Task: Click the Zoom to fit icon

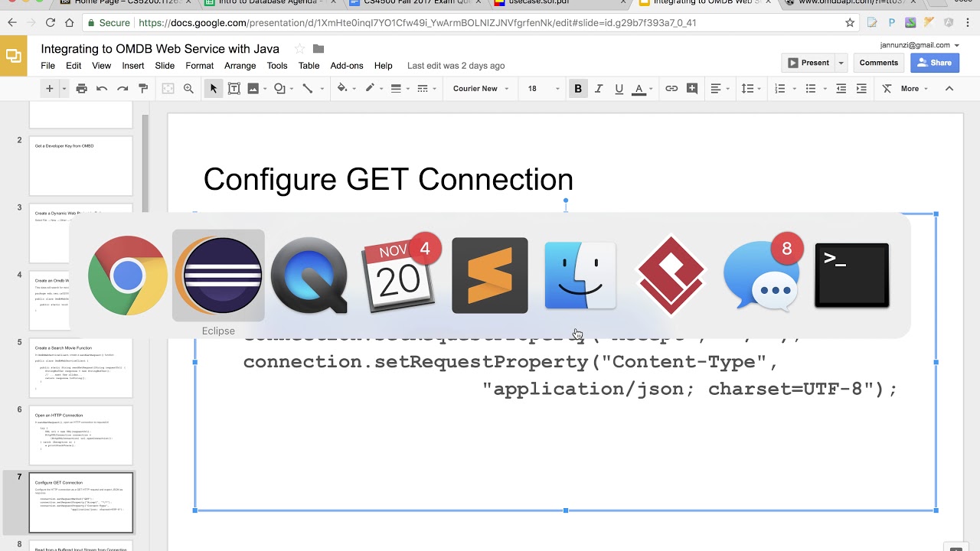Action: (x=168, y=89)
